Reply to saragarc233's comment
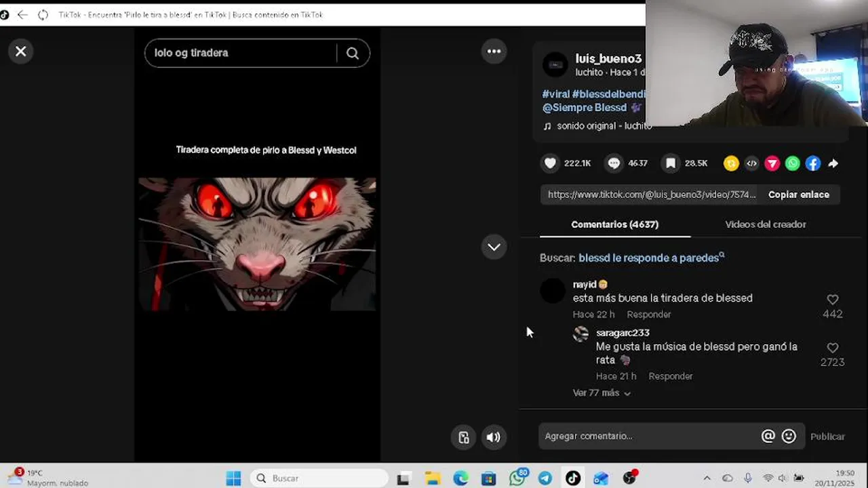 click(671, 376)
